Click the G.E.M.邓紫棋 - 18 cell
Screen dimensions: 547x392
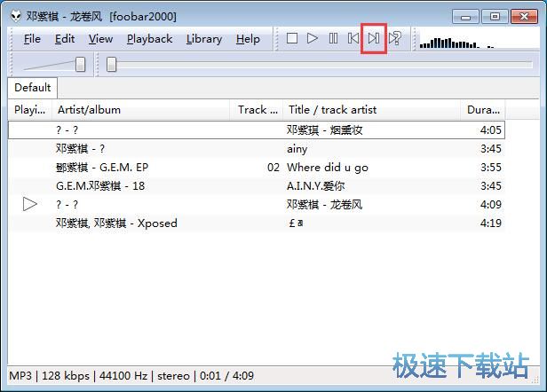100,185
